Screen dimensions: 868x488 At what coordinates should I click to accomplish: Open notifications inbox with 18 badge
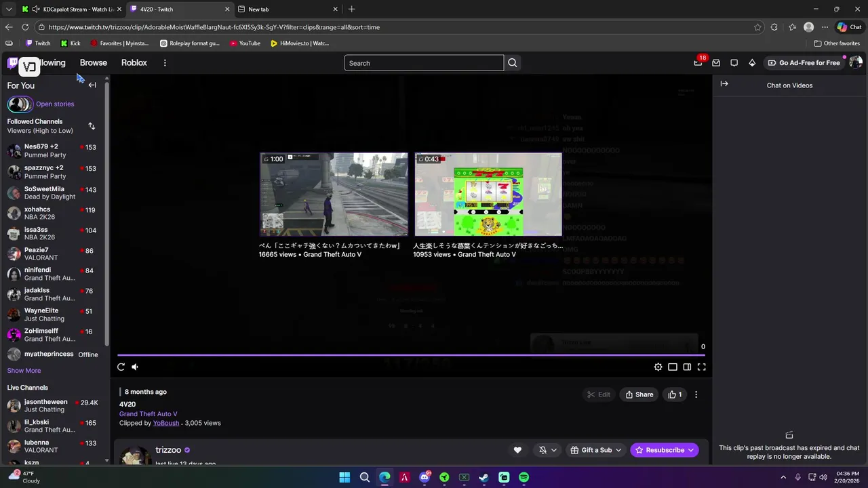click(698, 62)
